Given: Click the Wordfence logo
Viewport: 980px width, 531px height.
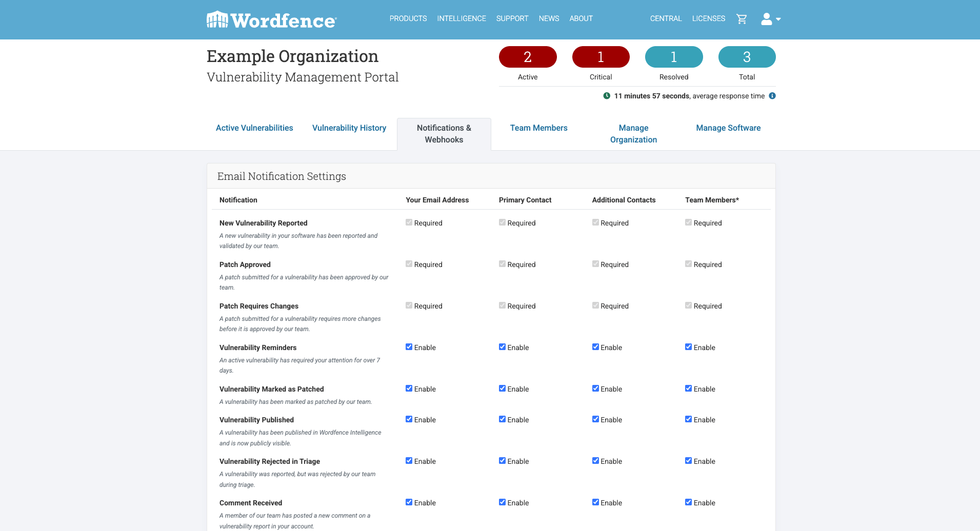Looking at the screenshot, I should click(271, 20).
